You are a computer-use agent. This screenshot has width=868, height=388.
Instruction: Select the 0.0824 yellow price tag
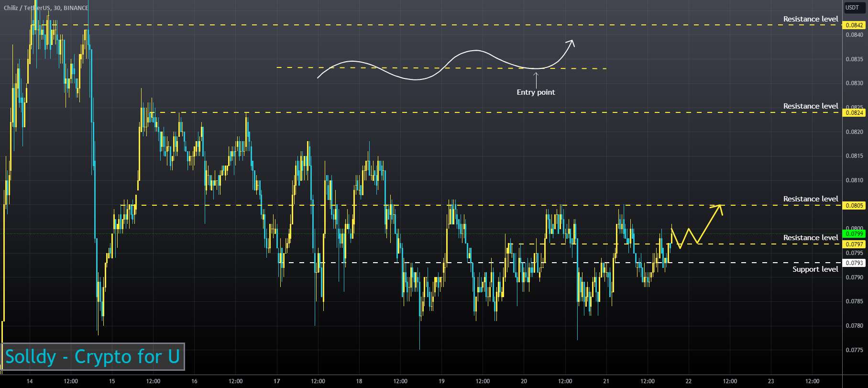click(x=854, y=113)
